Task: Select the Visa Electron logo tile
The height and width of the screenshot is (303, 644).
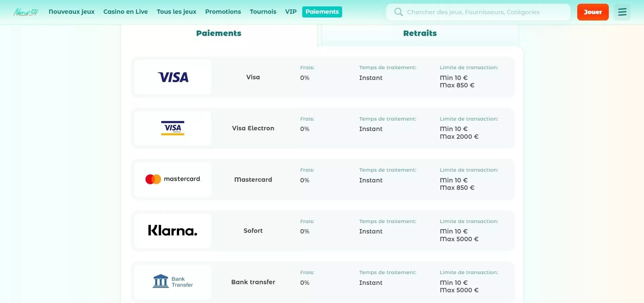Action: (x=173, y=128)
